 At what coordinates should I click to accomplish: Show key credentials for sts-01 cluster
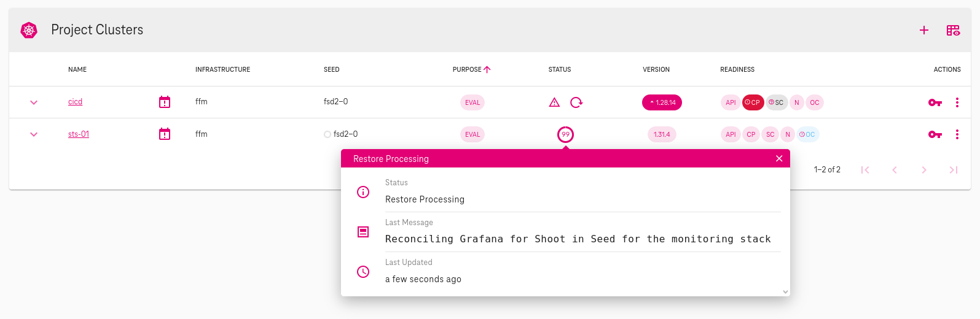pos(935,134)
